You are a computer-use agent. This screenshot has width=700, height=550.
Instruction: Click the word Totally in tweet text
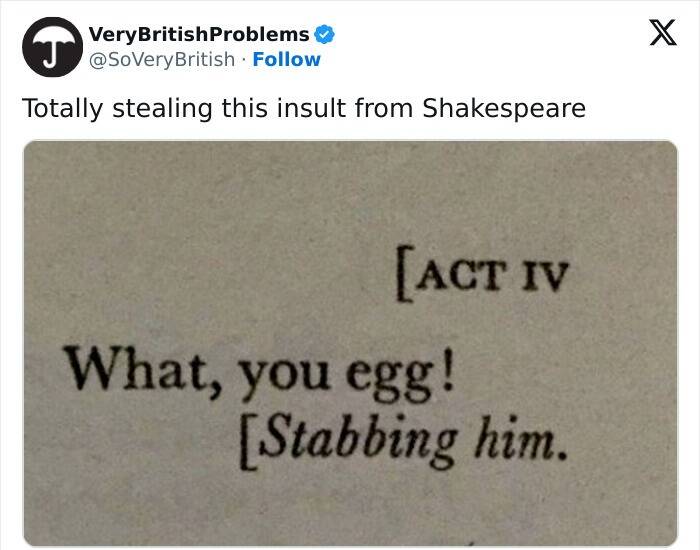point(62,108)
